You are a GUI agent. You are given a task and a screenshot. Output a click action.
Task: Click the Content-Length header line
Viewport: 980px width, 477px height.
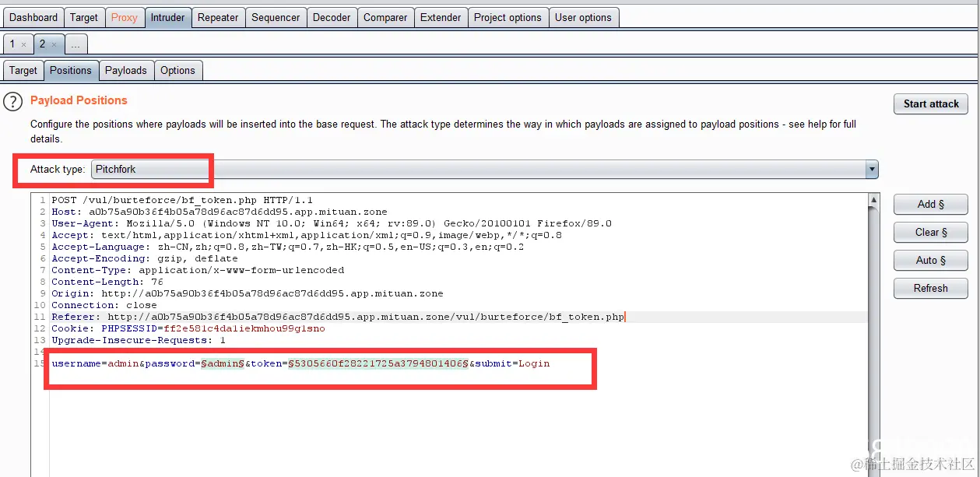pyautogui.click(x=107, y=282)
